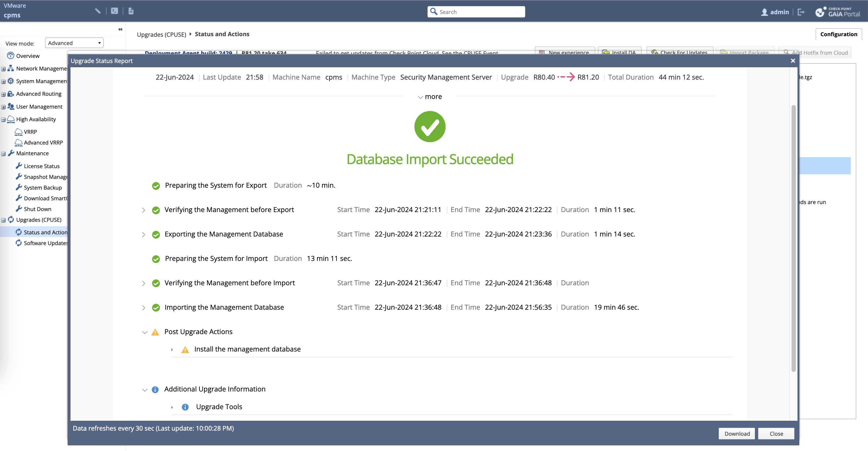This screenshot has height=451, width=868.
Task: Click the Close button in report dialog
Action: coord(776,434)
